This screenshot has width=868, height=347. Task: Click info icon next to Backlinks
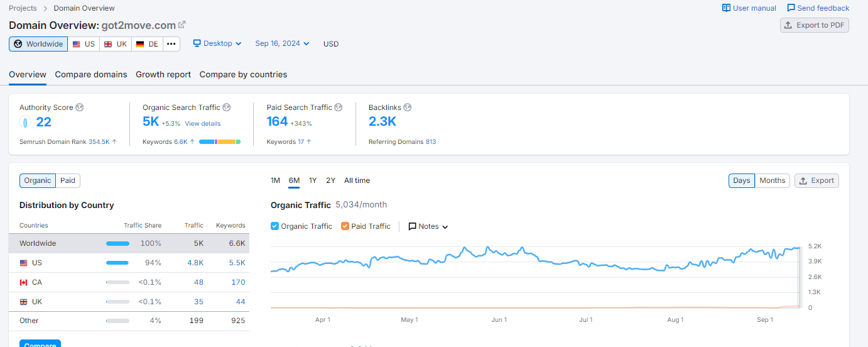pos(407,107)
